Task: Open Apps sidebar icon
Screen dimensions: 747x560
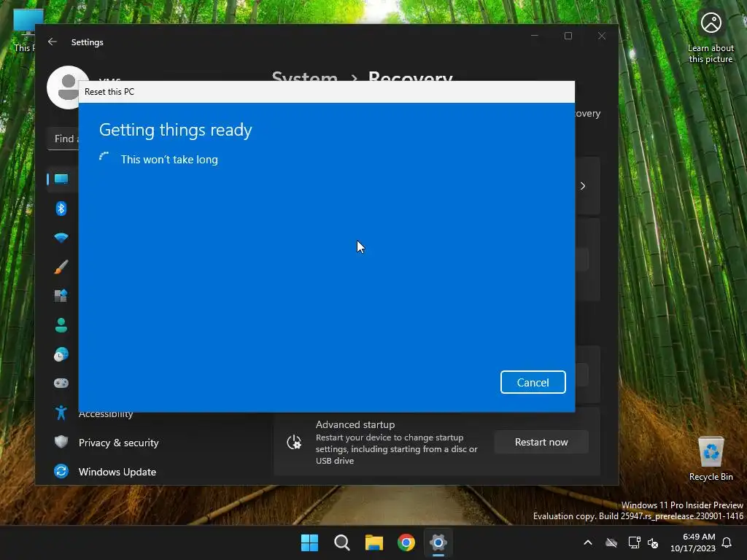Action: point(61,296)
